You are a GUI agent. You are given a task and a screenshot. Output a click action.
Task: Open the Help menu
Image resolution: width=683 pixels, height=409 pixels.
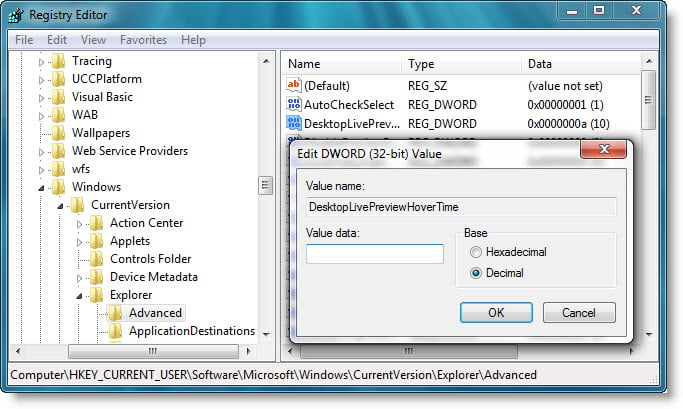tap(193, 40)
